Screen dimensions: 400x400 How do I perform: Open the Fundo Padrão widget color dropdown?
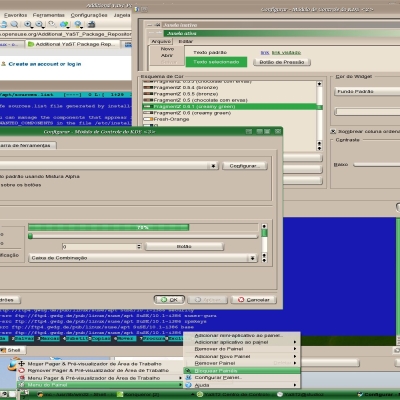[x=367, y=91]
